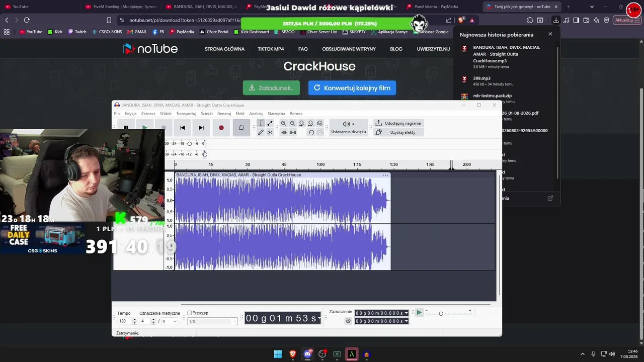
Task: Open the time position format dropdown
Action: pos(319,318)
